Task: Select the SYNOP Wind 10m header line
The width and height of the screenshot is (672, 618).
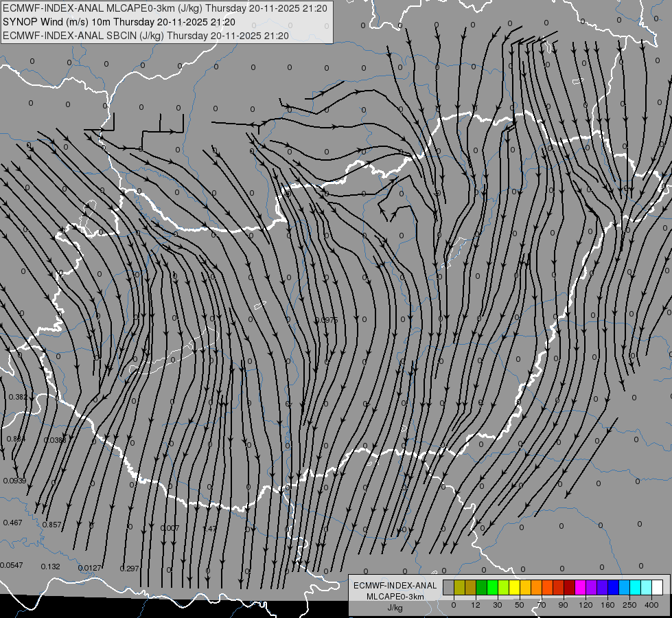Action: click(119, 22)
